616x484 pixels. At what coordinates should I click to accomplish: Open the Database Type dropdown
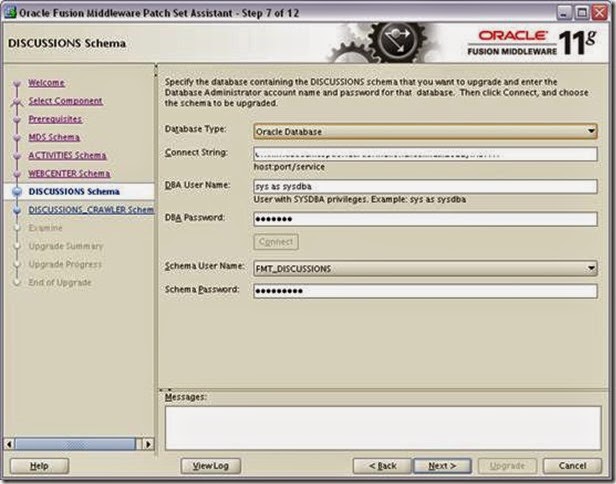click(x=425, y=132)
